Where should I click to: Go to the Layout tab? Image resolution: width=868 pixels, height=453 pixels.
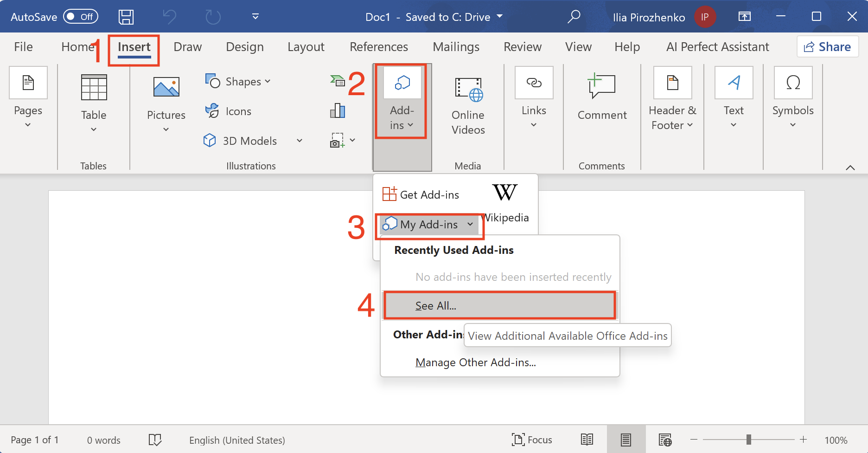tap(306, 47)
